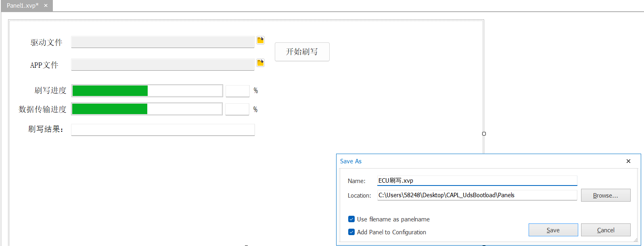
Task: Select the 刷写结果: label
Action: [46, 129]
